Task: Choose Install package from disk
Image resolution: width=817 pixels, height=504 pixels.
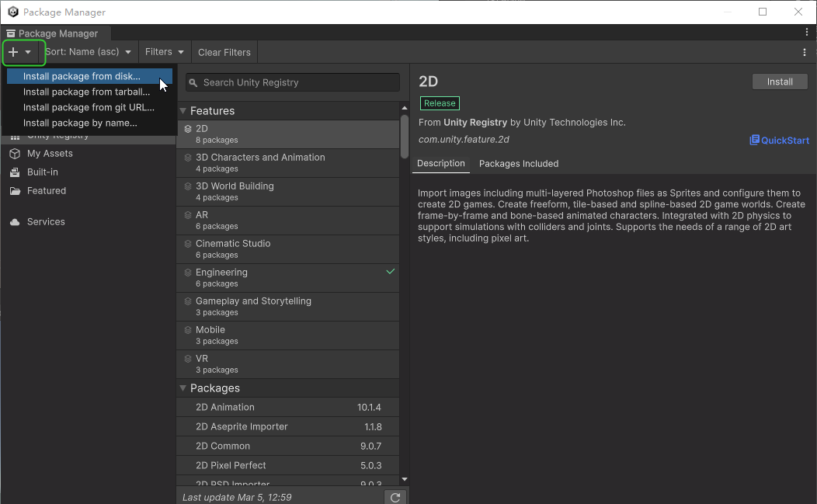Action: click(x=89, y=76)
